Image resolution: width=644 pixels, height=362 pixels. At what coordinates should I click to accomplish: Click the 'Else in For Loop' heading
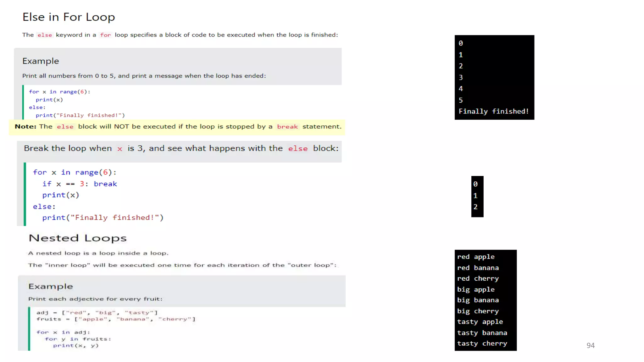[x=69, y=17]
